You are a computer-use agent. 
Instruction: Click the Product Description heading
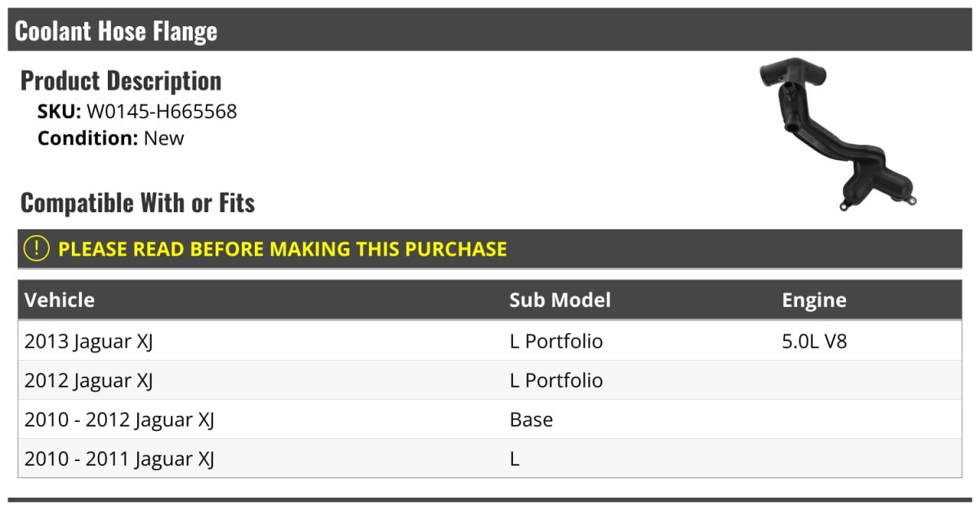point(121,81)
